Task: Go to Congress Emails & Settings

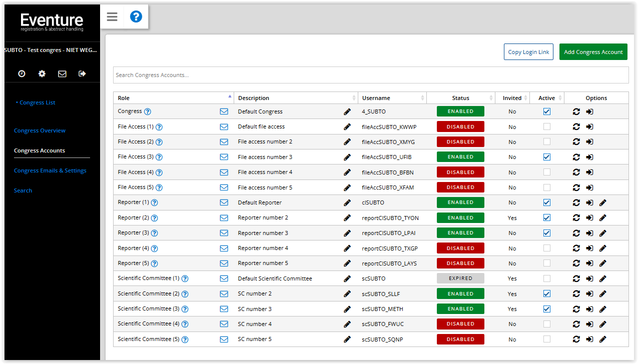Action: click(50, 170)
